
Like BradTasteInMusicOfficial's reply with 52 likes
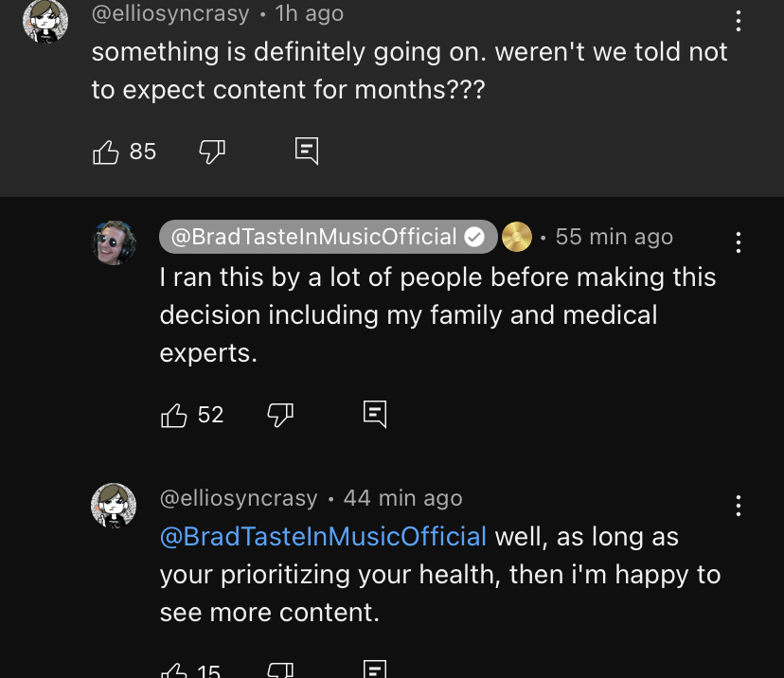174,416
